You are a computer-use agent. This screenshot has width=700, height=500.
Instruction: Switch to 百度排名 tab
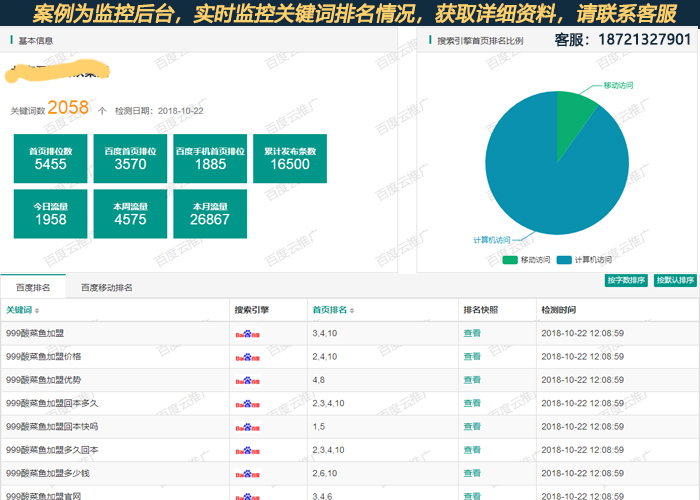(x=33, y=287)
